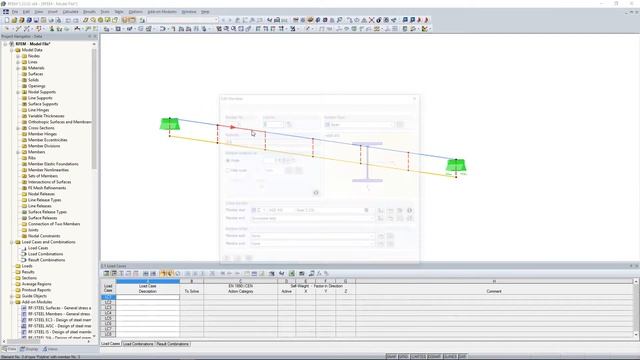Switch navigator to Views tab
The image size is (640, 360).
click(x=50, y=349)
